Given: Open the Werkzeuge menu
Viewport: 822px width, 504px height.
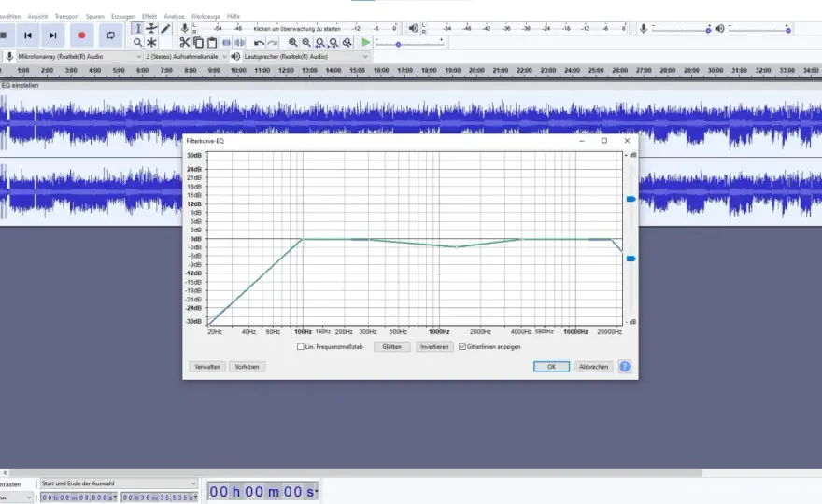Looking at the screenshot, I should pyautogui.click(x=205, y=16).
